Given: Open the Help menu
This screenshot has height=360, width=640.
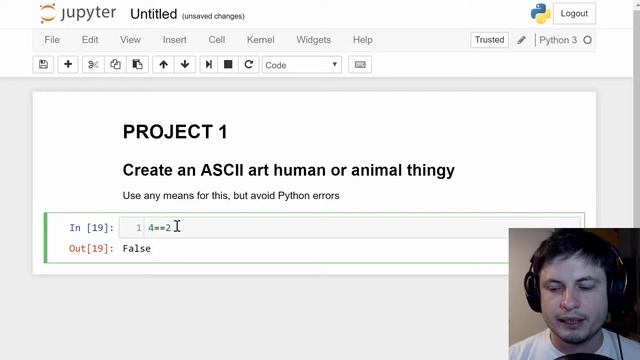Looking at the screenshot, I should [x=362, y=40].
